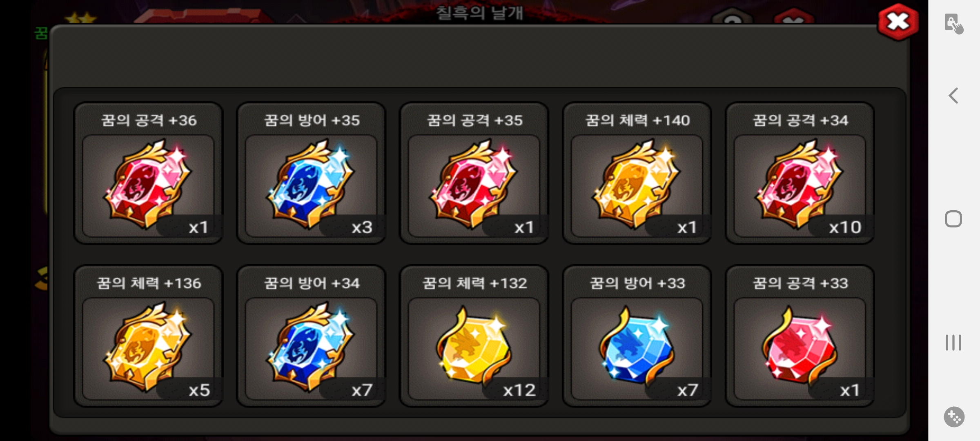Tap the x12 quantity badge
The image size is (980, 441).
pyautogui.click(x=519, y=390)
